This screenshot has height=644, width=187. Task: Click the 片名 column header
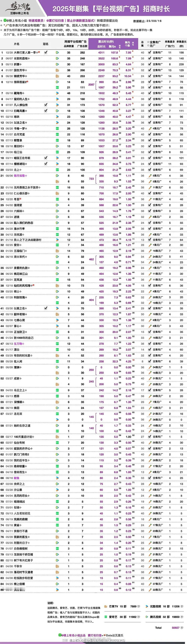pos(17,44)
